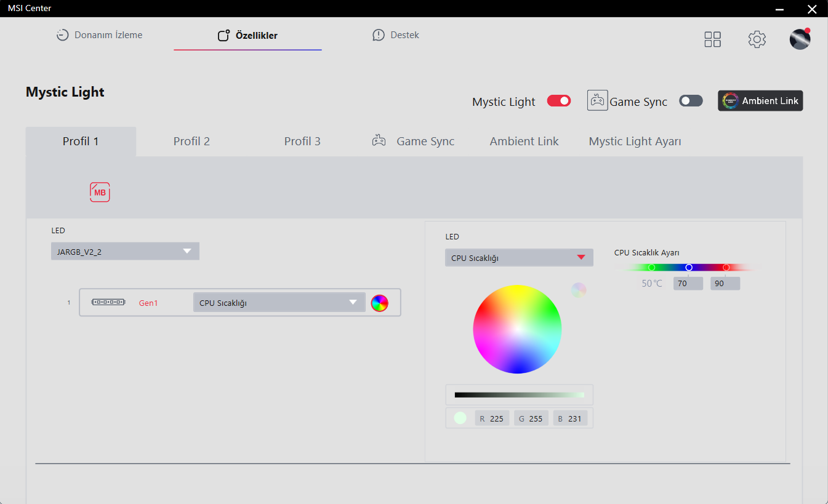Viewport: 828px width, 504px height.
Task: Open MSI Center settings gear
Action: point(757,39)
